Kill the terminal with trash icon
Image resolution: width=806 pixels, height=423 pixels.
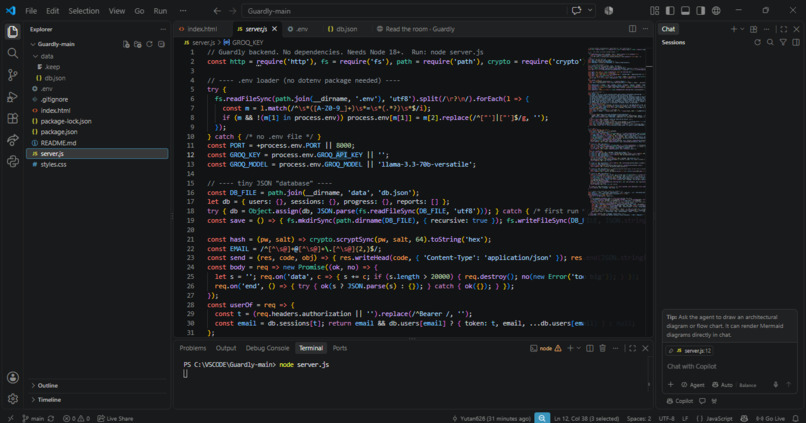pos(602,348)
